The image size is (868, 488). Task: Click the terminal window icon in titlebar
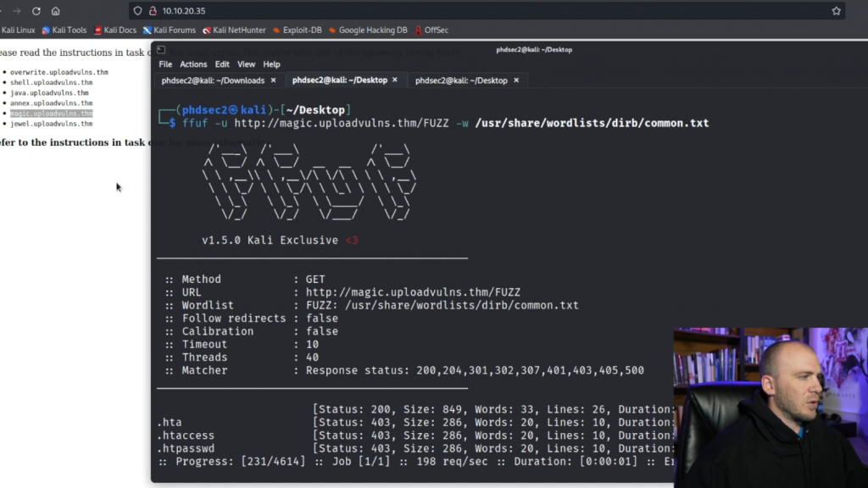[161, 50]
